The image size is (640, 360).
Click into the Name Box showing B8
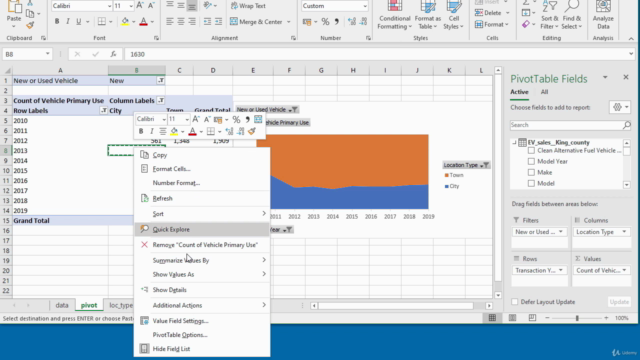point(24,54)
